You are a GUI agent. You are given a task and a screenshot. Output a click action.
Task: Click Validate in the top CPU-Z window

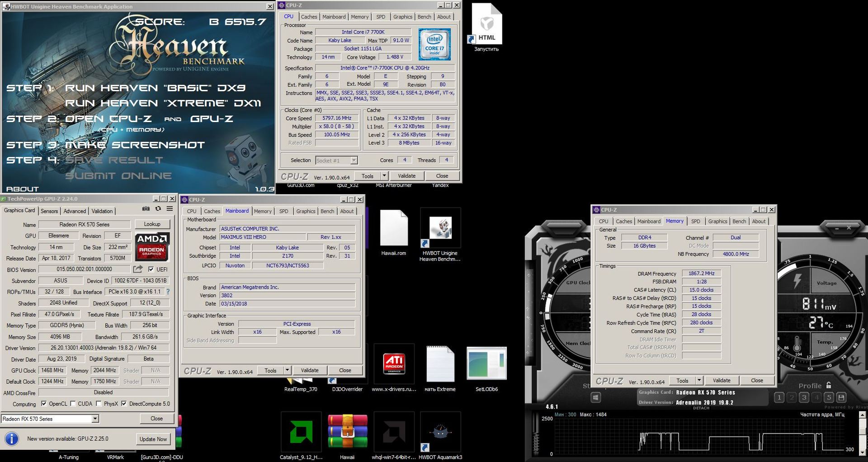(406, 176)
